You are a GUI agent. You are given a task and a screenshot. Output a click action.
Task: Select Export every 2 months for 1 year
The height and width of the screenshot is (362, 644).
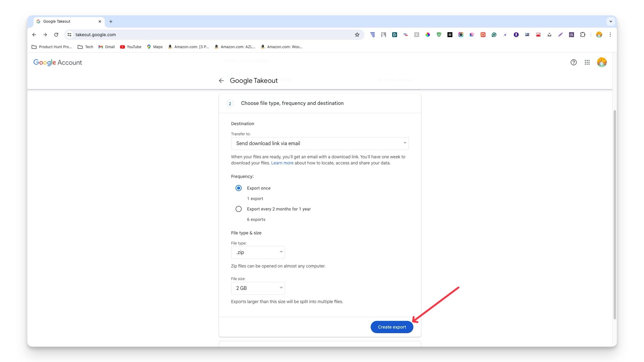pos(239,209)
